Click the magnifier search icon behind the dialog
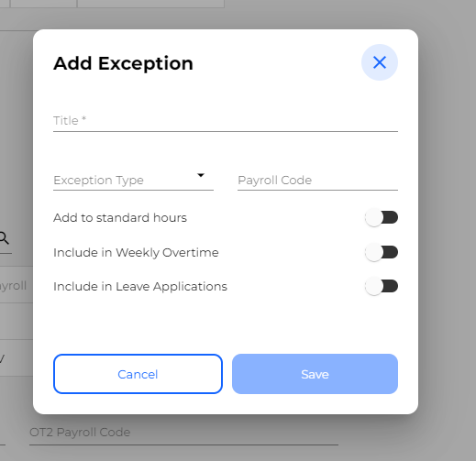Image resolution: width=476 pixels, height=461 pixels. point(4,238)
